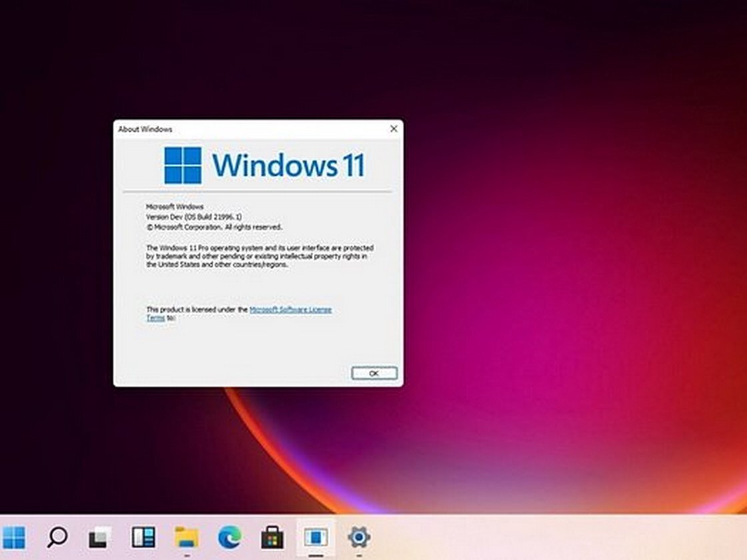747x560 pixels.
Task: Click the 'Version Dev (OS Build 21996.1)' text
Action: pyautogui.click(x=193, y=216)
